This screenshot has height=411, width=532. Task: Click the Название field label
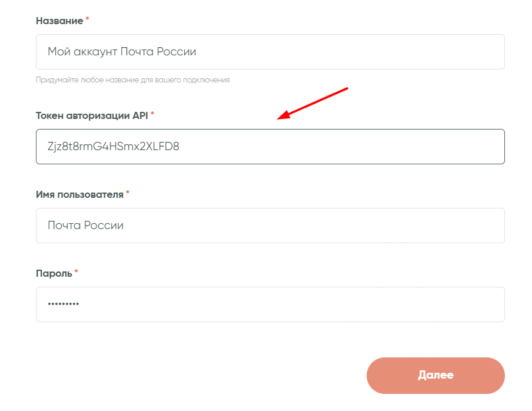coord(59,21)
